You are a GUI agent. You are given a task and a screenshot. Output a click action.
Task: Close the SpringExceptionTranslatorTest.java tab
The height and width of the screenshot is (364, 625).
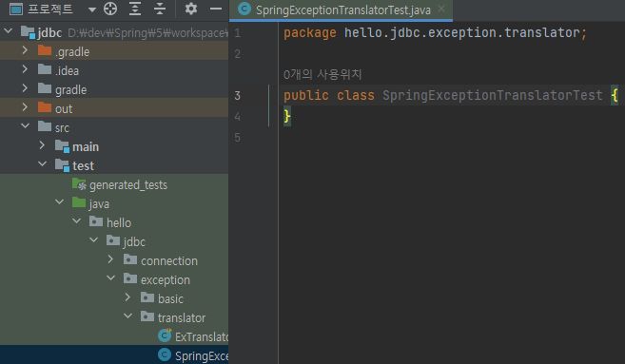(x=441, y=9)
